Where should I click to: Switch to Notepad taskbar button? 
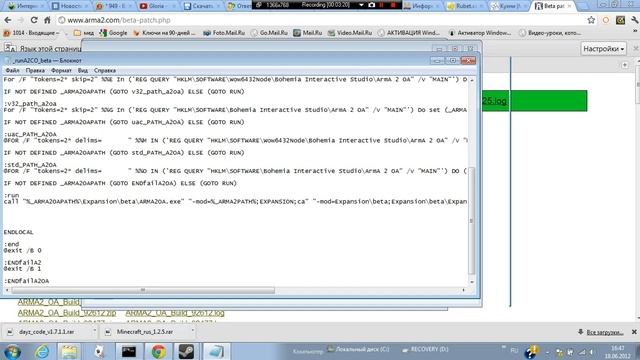point(216,351)
